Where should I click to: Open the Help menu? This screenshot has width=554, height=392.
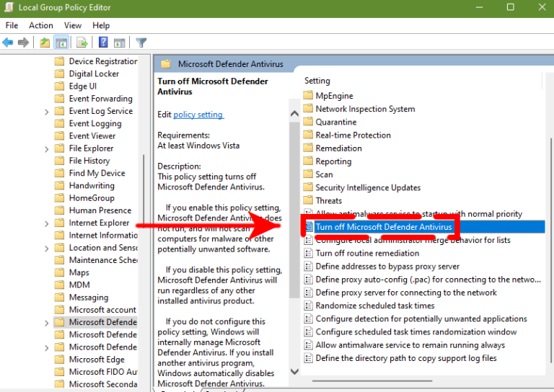click(x=101, y=25)
